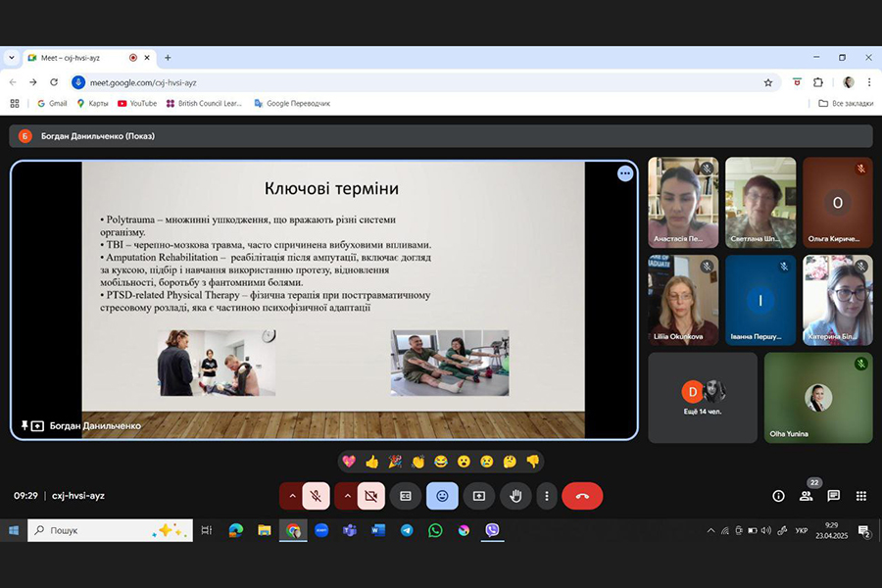Turn on the camera in Meet
Viewport: 882px width, 588px height.
click(371, 496)
